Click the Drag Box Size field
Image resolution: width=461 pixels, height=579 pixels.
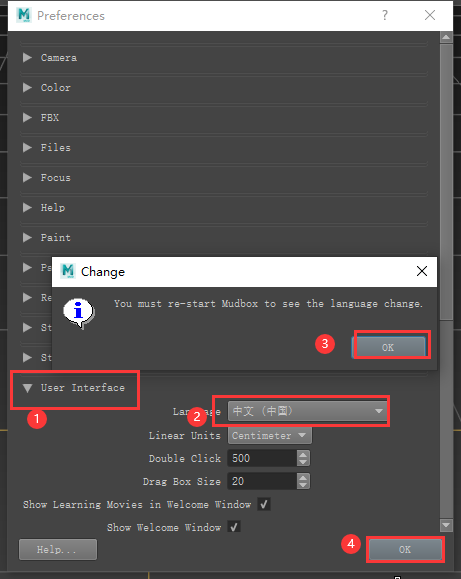click(x=262, y=481)
